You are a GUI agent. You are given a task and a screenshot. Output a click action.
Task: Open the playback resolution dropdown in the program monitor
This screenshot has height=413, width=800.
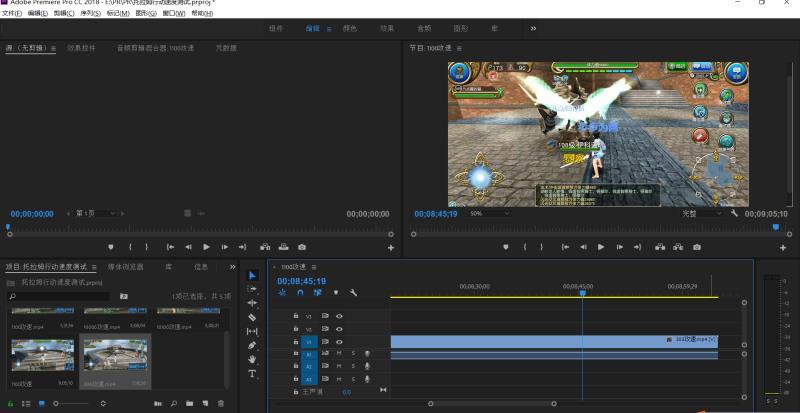pyautogui.click(x=702, y=214)
